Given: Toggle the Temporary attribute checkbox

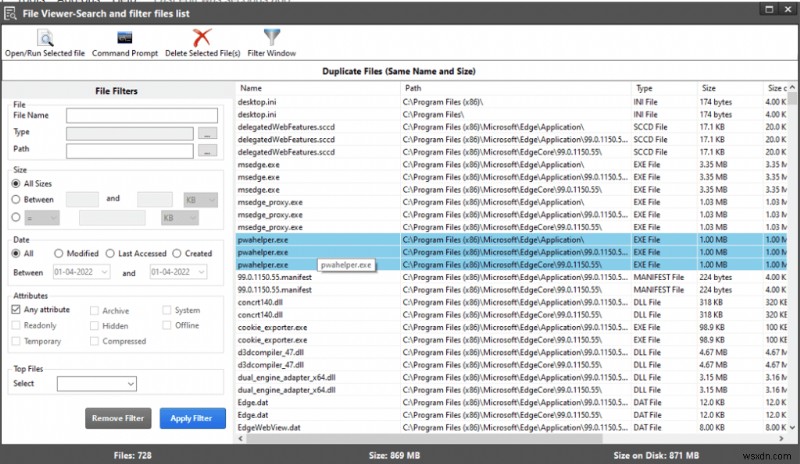Looking at the screenshot, I should [16, 341].
